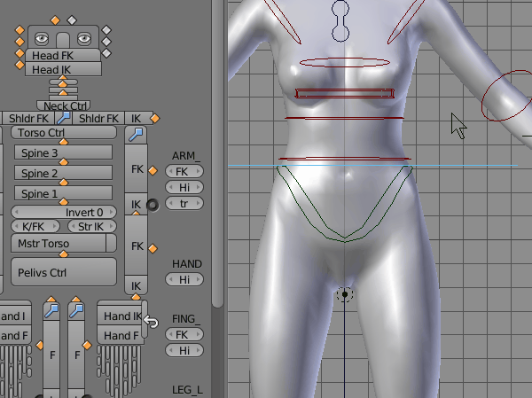
Task: Click the right eye icon in head box
Action: [84, 38]
